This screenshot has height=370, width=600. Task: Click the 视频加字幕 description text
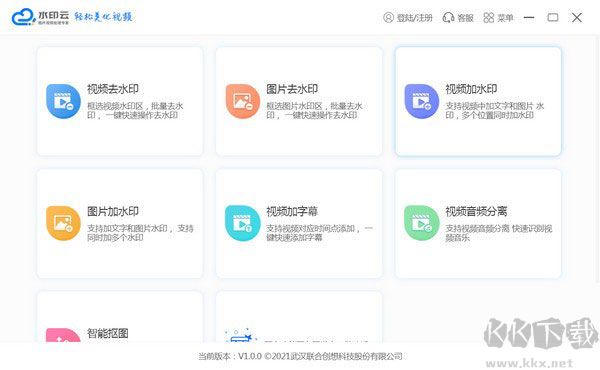pos(320,233)
